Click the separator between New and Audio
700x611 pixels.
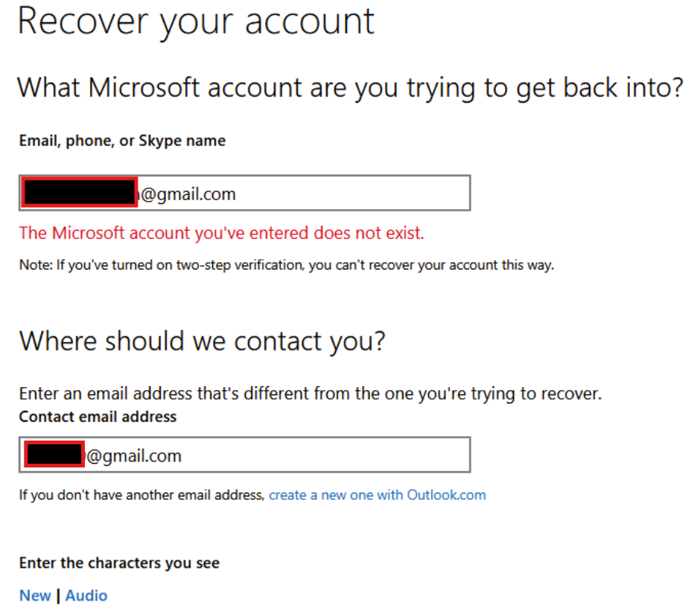(59, 596)
